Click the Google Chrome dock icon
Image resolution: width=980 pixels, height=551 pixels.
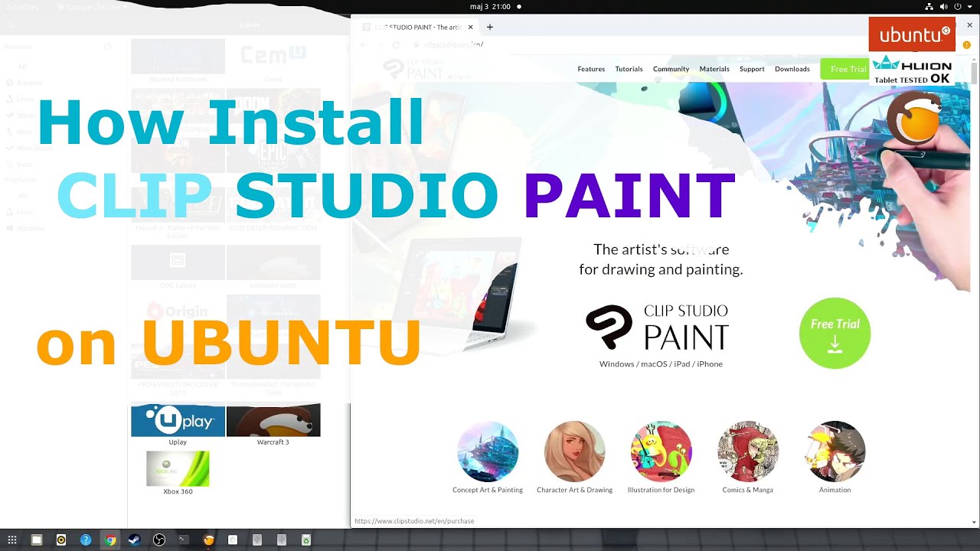110,540
